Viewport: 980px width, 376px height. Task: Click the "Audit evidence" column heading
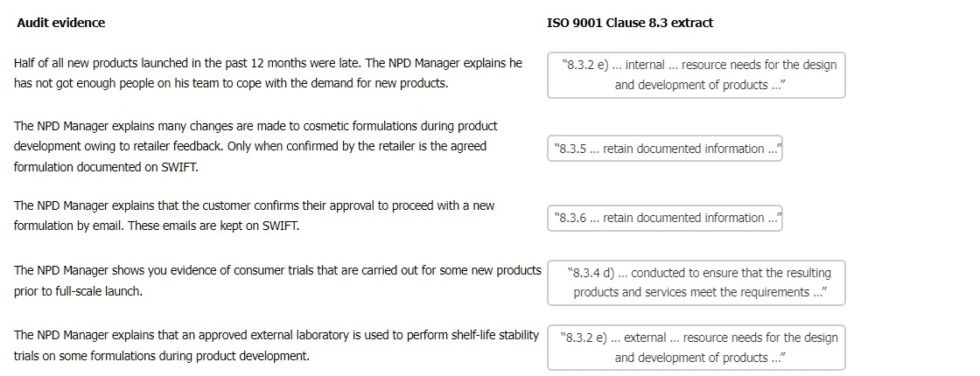(61, 23)
